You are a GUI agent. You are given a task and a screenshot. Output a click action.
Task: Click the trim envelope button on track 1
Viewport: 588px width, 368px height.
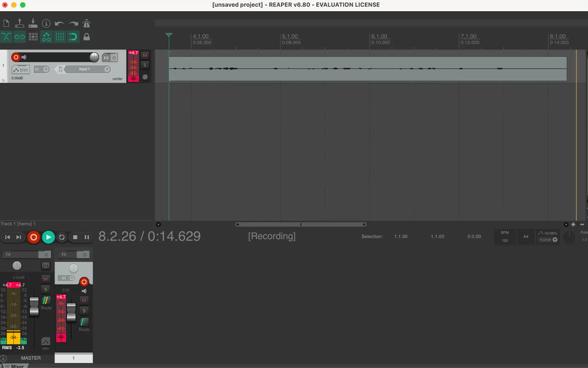pos(21,70)
